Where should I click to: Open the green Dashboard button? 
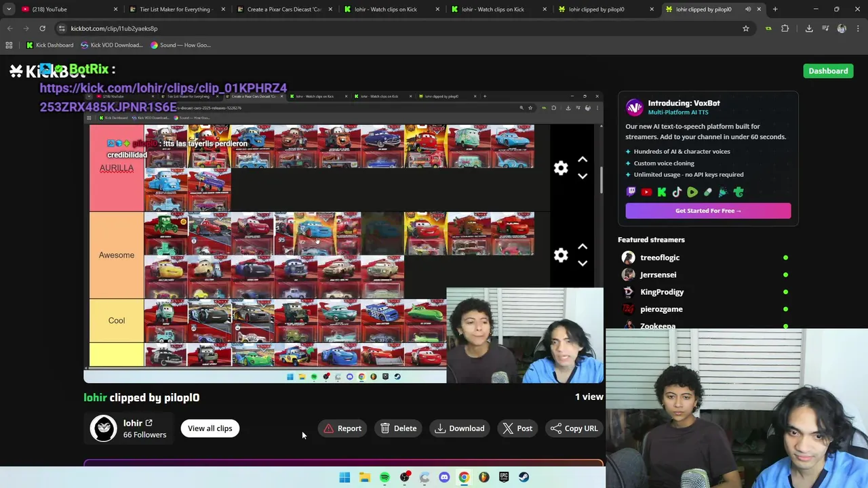pyautogui.click(x=828, y=70)
